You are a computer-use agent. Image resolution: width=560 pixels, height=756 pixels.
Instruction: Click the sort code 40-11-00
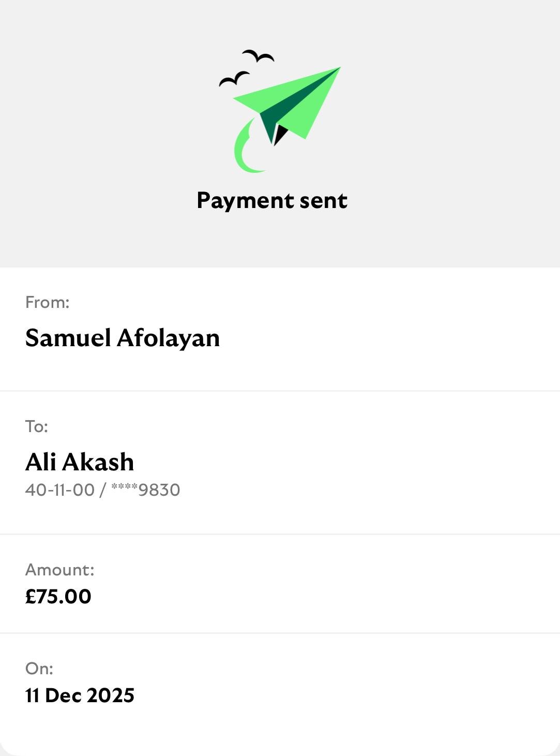pos(60,490)
